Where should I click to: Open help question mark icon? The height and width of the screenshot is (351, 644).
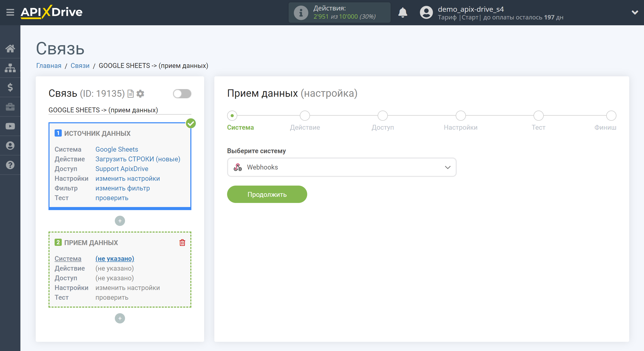[x=10, y=165]
